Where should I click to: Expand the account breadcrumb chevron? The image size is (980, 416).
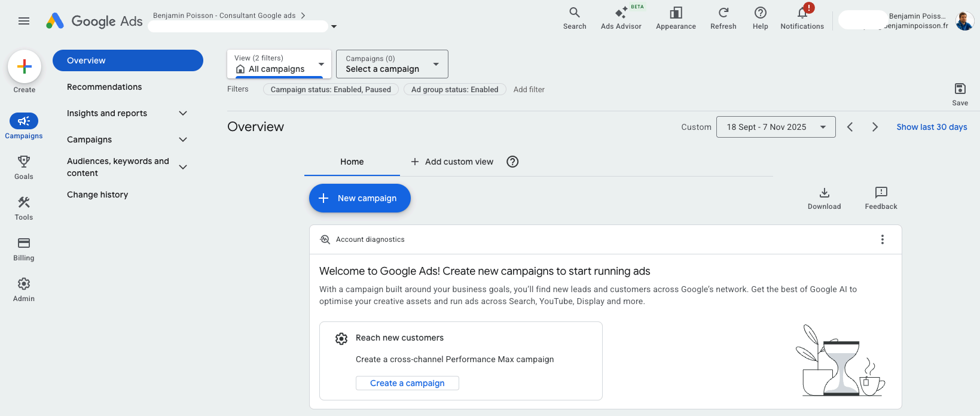[x=303, y=16]
